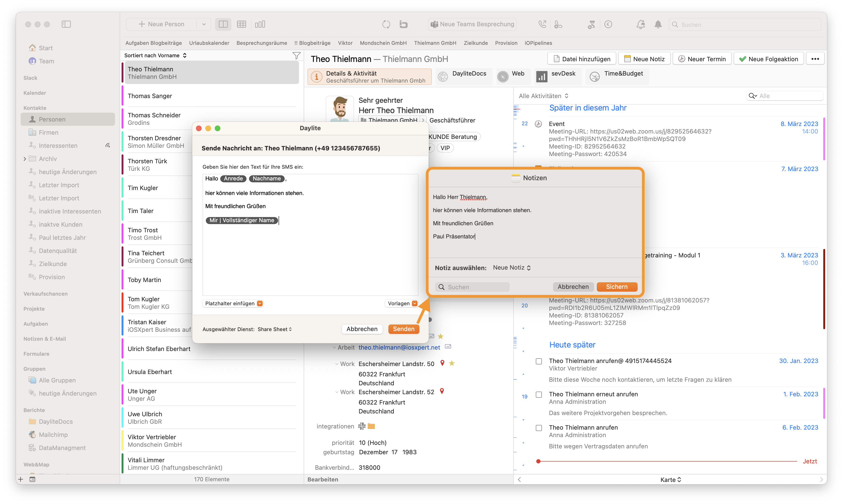Click the main Suchen search field
The height and width of the screenshot is (504, 843).
745,24
